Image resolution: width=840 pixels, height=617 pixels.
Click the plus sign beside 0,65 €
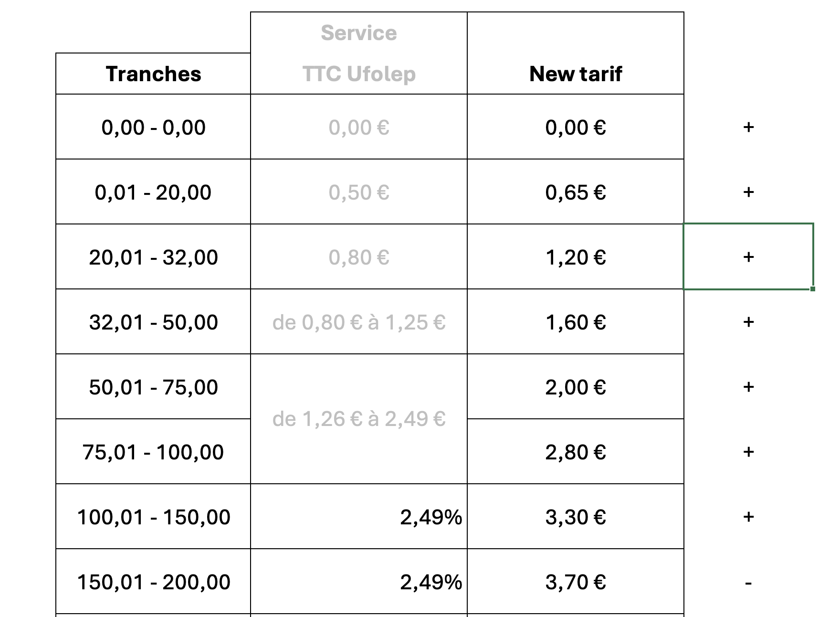(748, 192)
